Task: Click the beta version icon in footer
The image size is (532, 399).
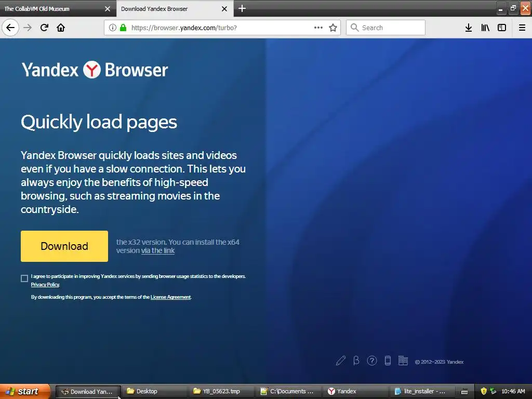Action: (x=356, y=361)
